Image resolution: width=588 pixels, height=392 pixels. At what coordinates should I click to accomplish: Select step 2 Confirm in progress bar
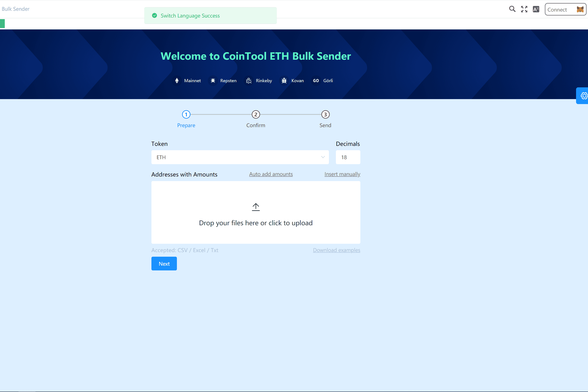pyautogui.click(x=255, y=114)
